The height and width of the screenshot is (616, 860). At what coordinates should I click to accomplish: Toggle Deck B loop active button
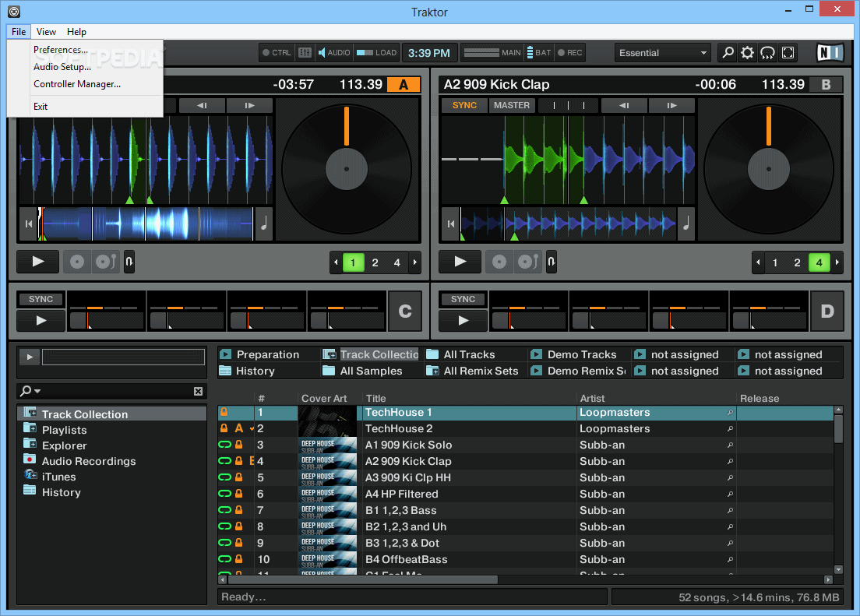pyautogui.click(x=552, y=262)
